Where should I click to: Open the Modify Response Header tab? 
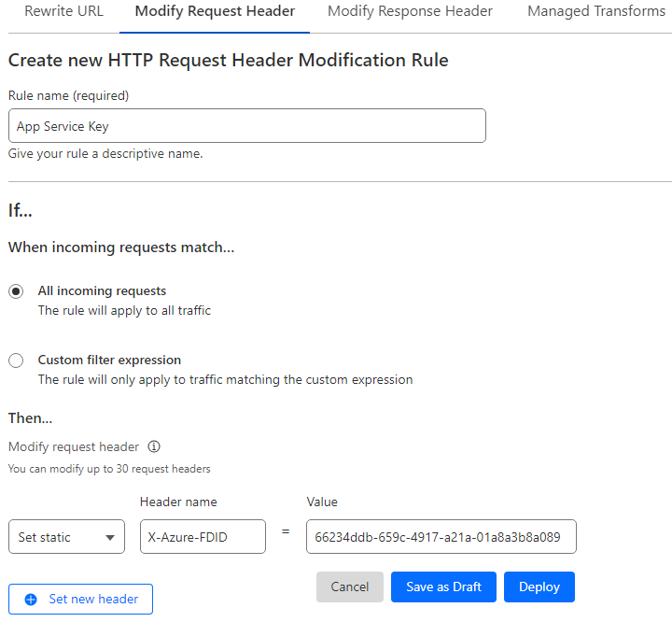410,11
